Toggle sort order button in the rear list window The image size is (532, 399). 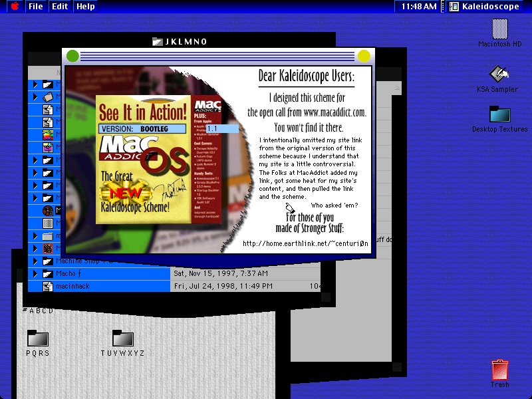click(x=396, y=88)
